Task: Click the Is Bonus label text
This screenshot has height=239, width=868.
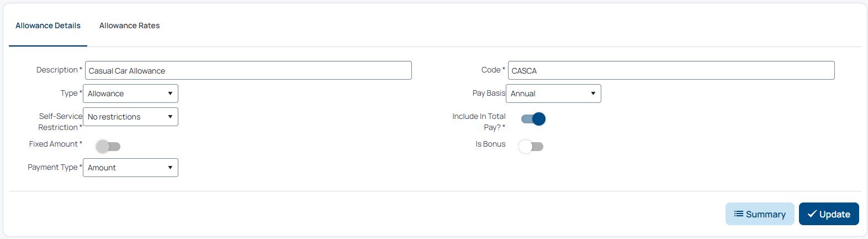Action: point(490,144)
